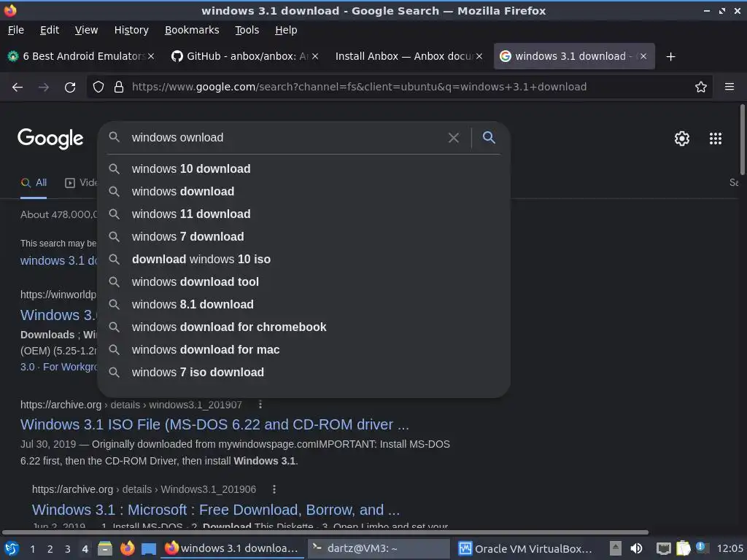This screenshot has width=747, height=560.
Task: Open the dartz@VM3 terminal taskbar window
Action: coord(379,548)
